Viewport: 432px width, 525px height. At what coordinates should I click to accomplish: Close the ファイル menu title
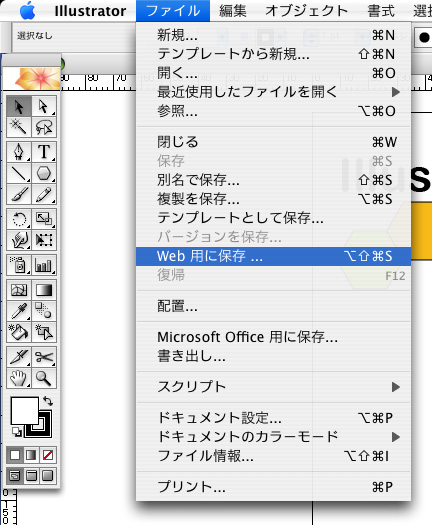click(173, 11)
